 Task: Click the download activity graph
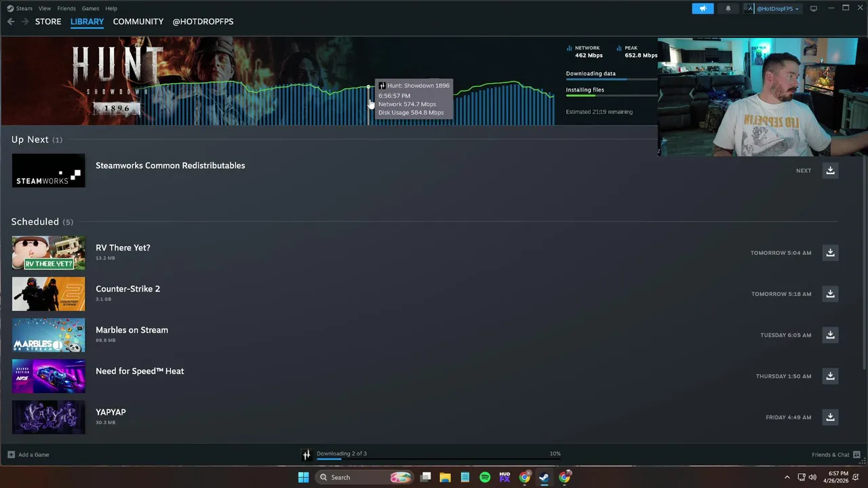pos(346,103)
